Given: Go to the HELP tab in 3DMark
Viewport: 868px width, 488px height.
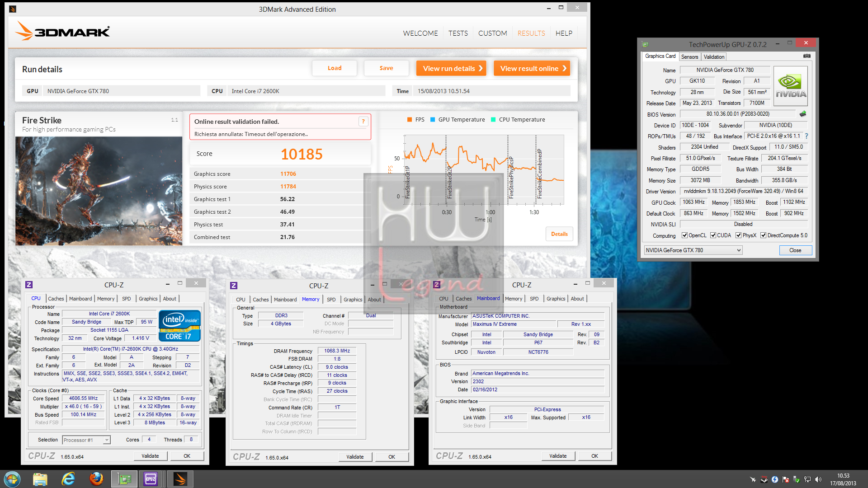Looking at the screenshot, I should (x=564, y=33).
